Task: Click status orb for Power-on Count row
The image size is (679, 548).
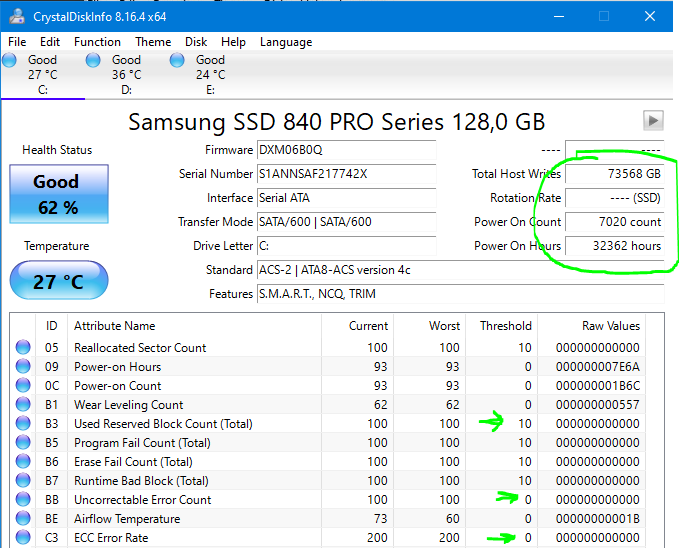Action: (23, 386)
